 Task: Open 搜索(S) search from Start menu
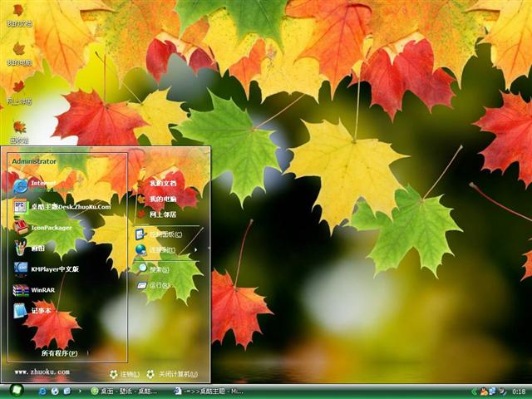click(152, 269)
